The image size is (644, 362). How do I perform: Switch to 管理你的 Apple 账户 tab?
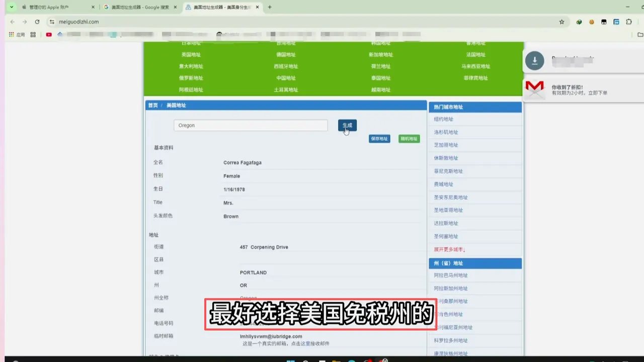coord(58,7)
